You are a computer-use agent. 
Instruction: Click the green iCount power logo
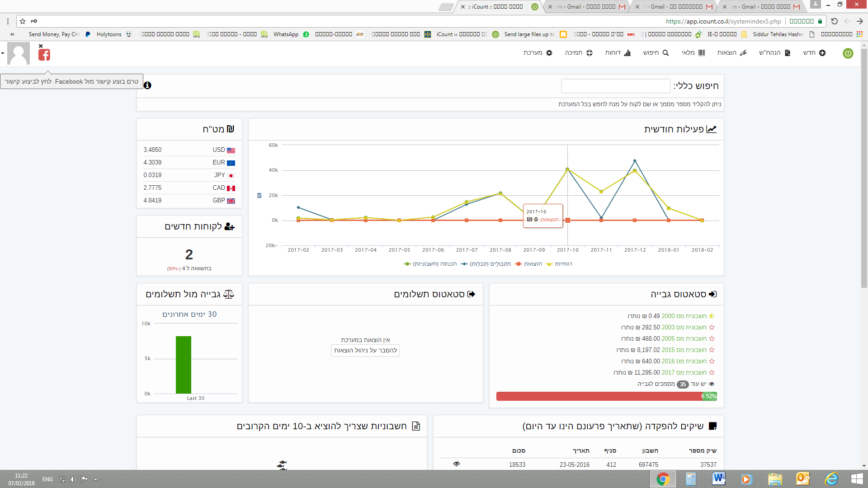(x=848, y=53)
